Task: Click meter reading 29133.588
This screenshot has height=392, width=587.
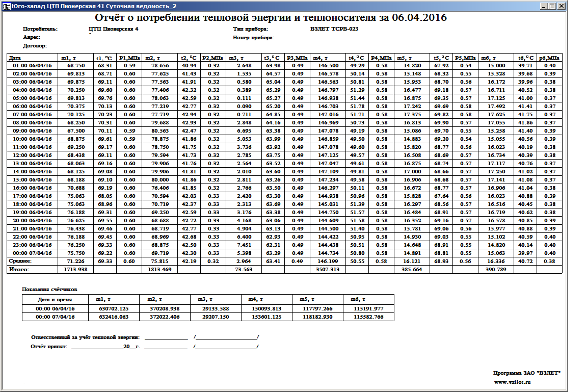Action: [216, 309]
